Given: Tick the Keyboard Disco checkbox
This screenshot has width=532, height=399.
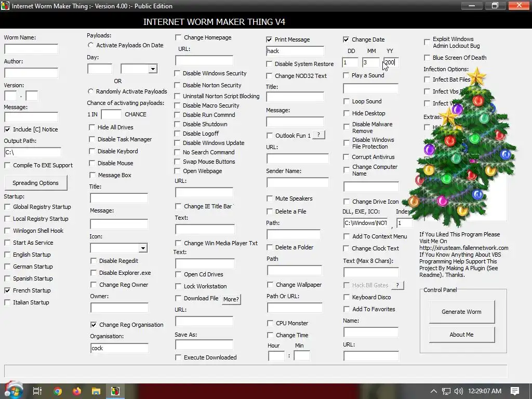Looking at the screenshot, I should (347, 297).
